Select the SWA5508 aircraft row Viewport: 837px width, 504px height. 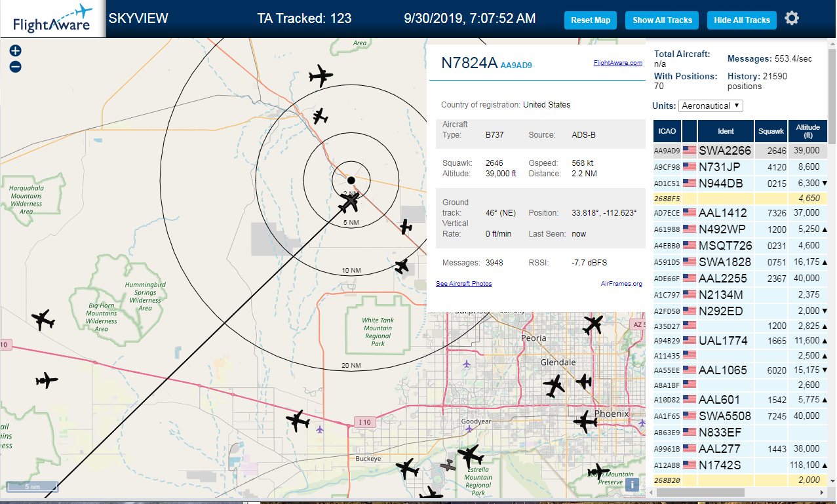[x=740, y=416]
